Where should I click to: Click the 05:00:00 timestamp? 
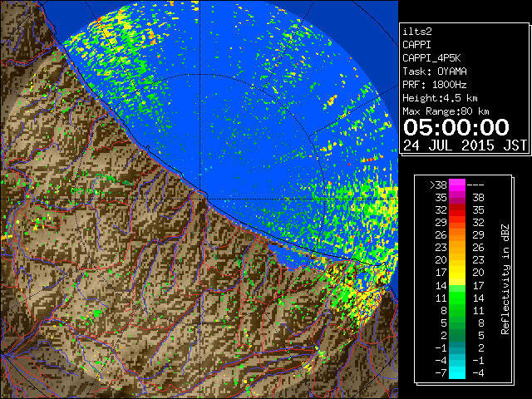(456, 127)
